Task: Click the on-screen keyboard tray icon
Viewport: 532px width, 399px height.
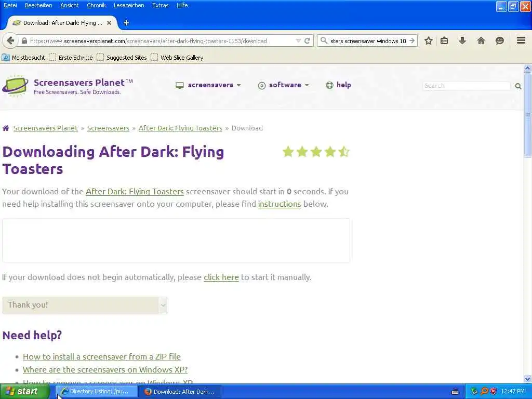Action: 455,392
